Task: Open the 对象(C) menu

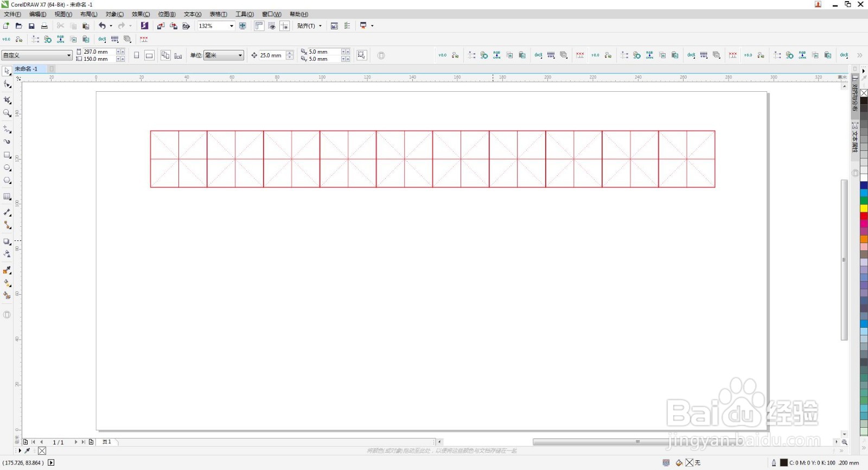Action: pyautogui.click(x=114, y=14)
